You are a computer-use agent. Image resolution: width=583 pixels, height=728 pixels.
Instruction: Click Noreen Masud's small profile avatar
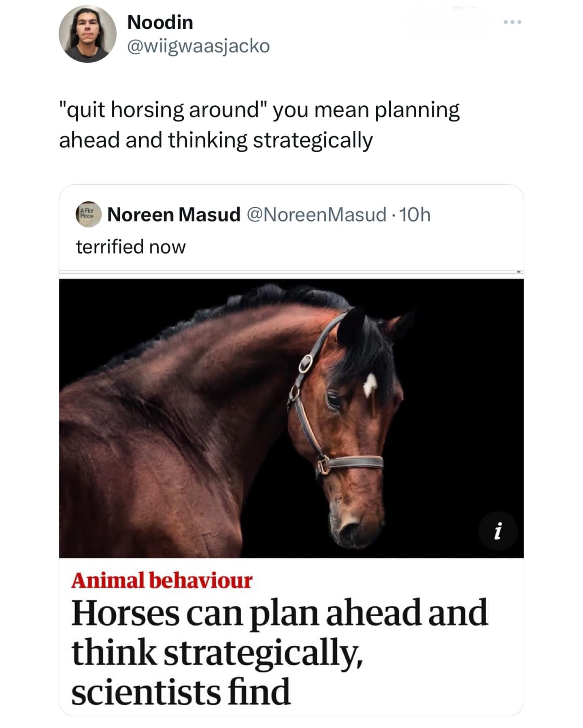tap(88, 214)
